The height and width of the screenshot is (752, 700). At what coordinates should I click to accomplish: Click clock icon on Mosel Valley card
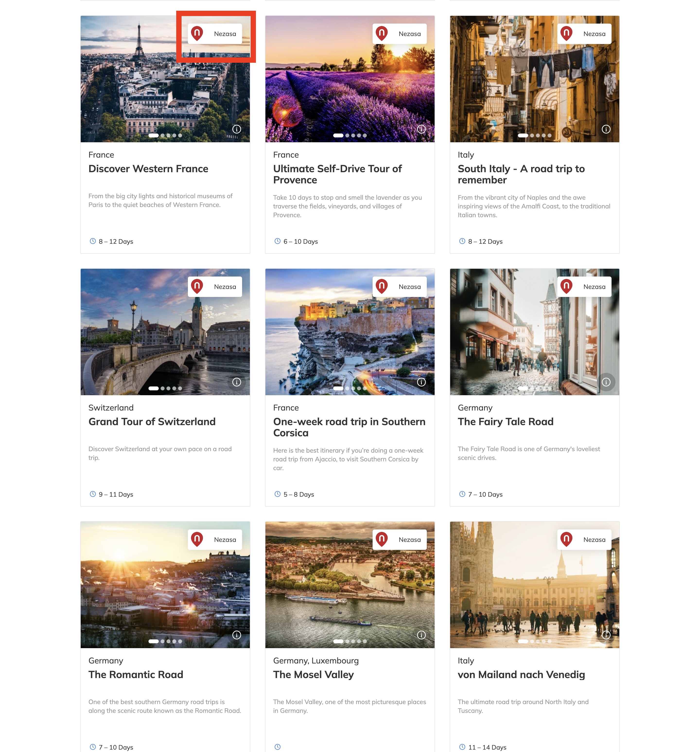[277, 747]
